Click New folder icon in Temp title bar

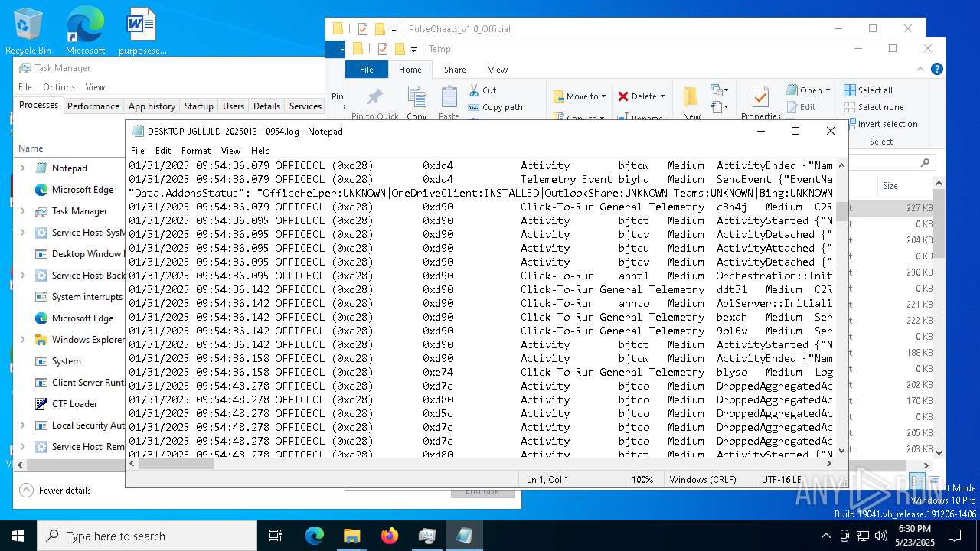(x=400, y=49)
